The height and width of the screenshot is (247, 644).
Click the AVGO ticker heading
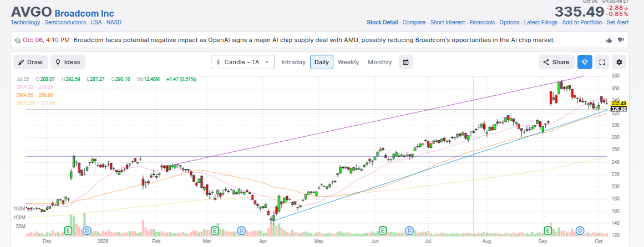point(31,12)
